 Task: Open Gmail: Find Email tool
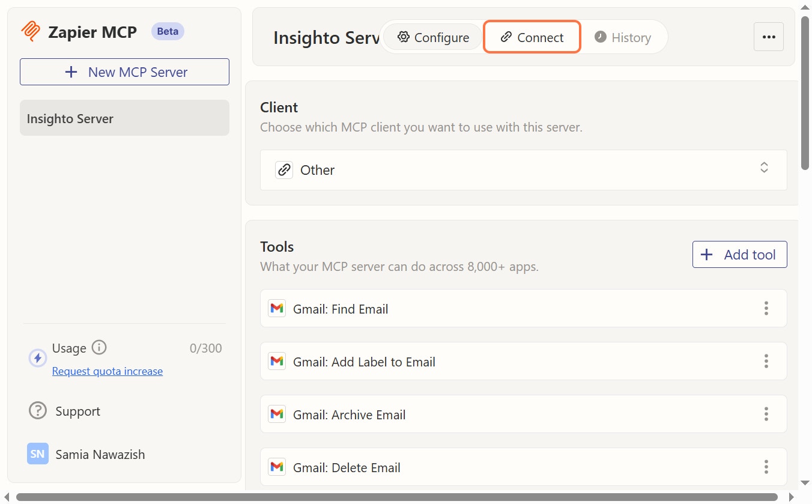point(524,309)
